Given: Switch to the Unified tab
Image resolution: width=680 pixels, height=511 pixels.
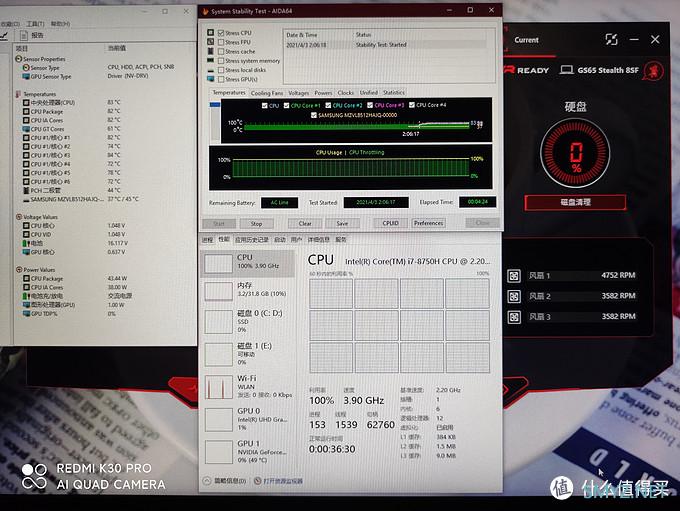Looking at the screenshot, I should [369, 92].
